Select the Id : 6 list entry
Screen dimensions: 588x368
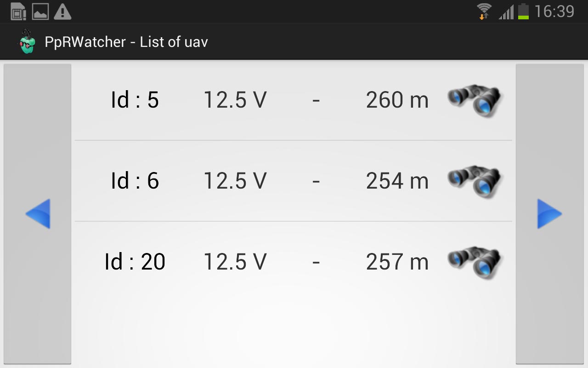[x=294, y=181]
